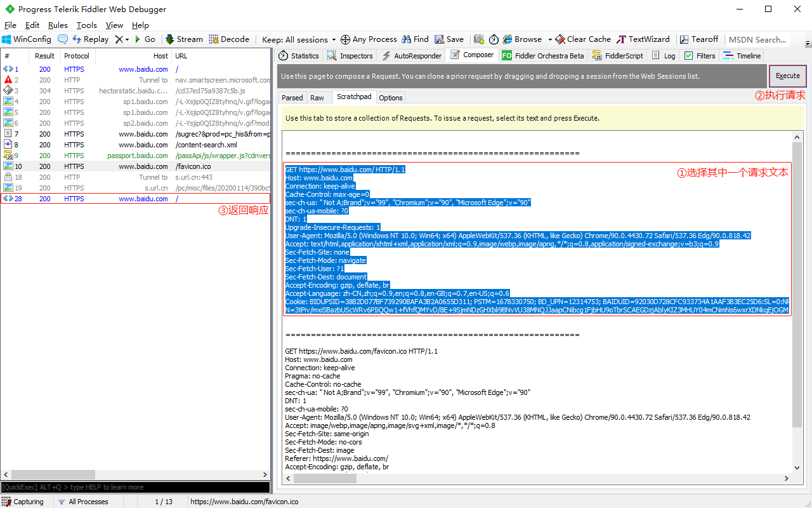Viewport: 812px width, 508px height.
Task: Select session 19 s.url.cn row
Action: coord(136,188)
